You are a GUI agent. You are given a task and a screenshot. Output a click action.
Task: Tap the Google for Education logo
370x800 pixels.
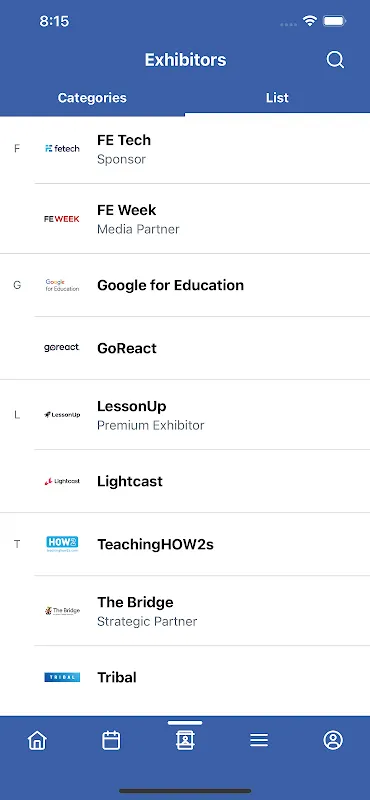[x=62, y=285]
